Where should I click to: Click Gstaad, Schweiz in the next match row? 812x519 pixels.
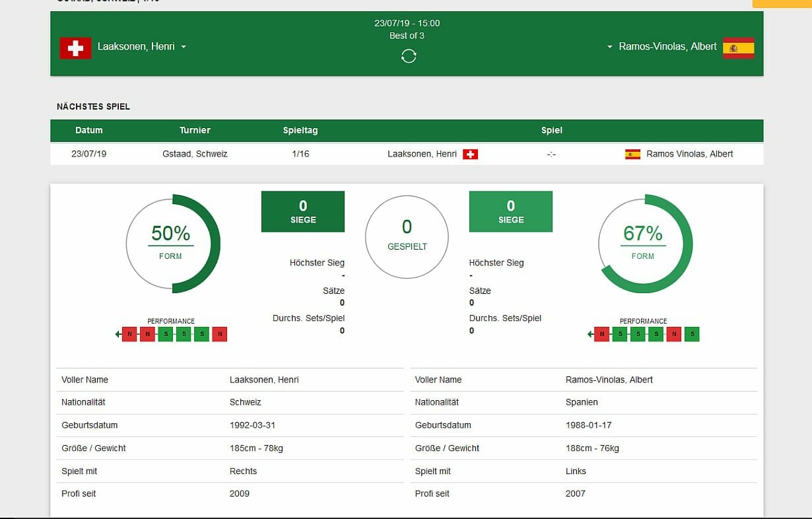coord(195,154)
